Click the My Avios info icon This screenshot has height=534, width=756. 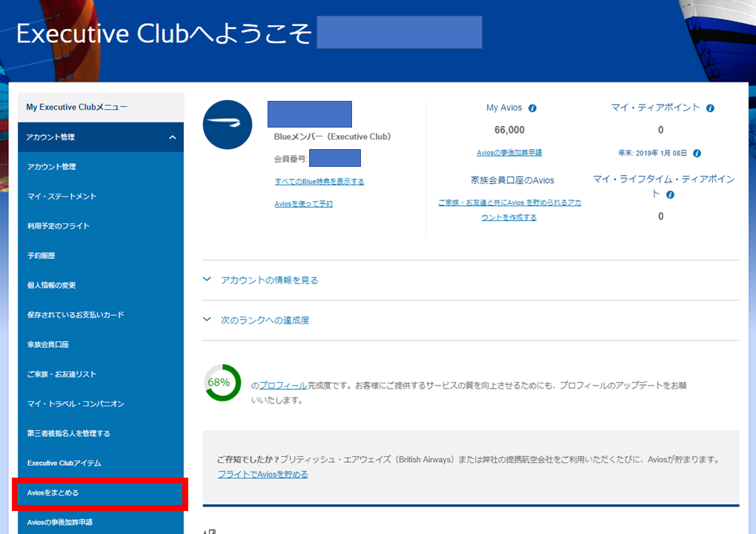pos(532,108)
